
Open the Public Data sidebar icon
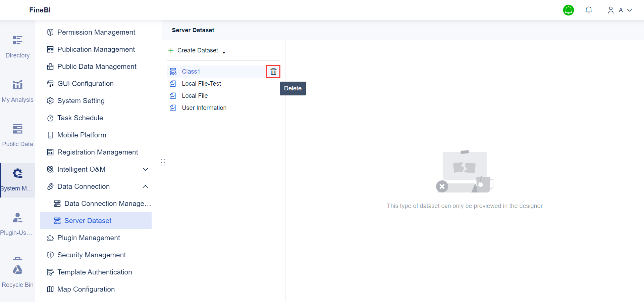click(x=17, y=135)
